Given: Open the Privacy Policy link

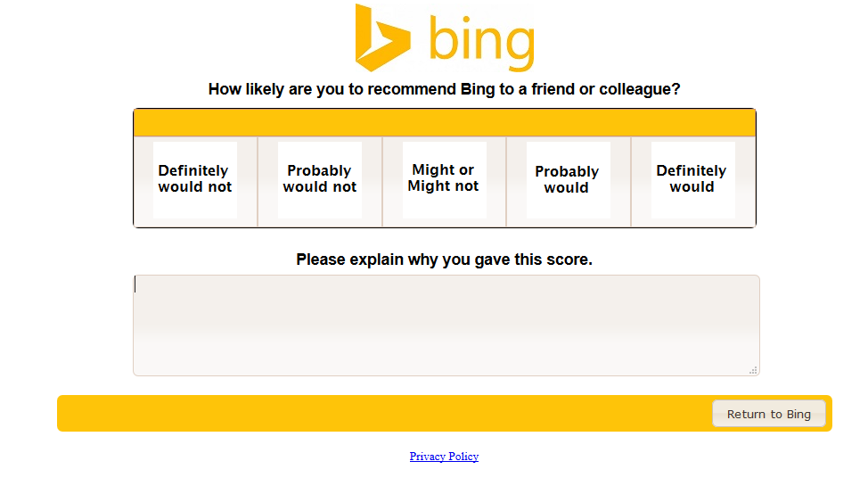Looking at the screenshot, I should (x=444, y=457).
